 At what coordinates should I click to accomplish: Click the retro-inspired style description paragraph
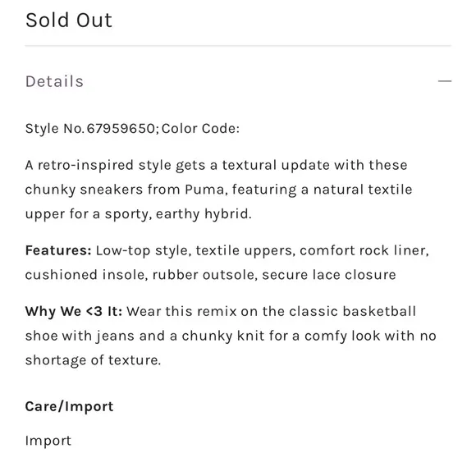pyautogui.click(x=218, y=190)
